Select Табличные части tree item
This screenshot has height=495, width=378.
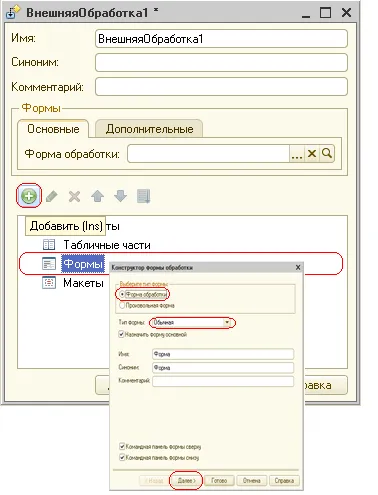pos(107,245)
